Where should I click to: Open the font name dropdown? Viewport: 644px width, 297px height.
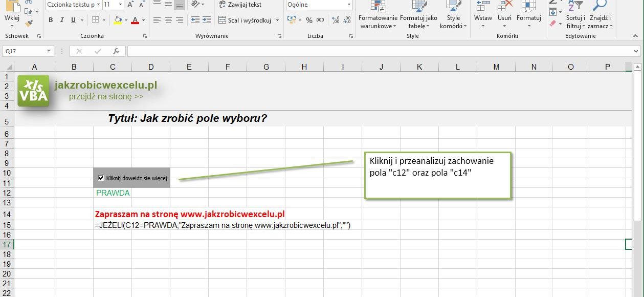point(99,5)
